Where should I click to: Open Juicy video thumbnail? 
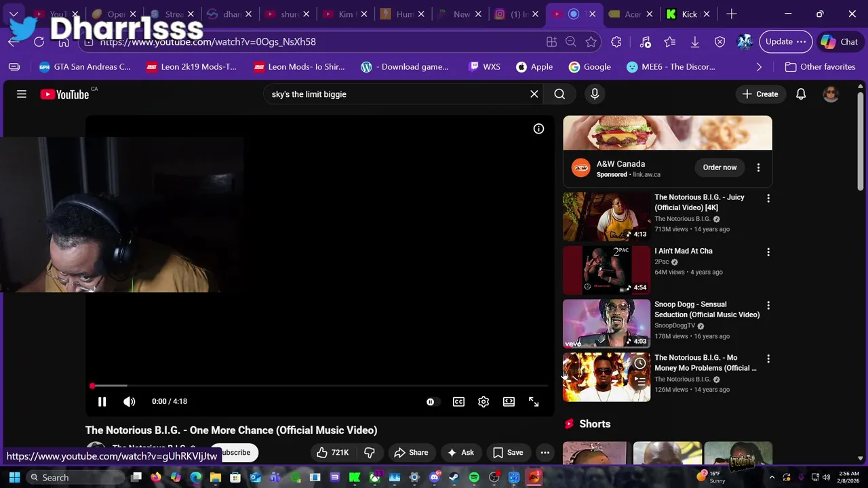pyautogui.click(x=606, y=216)
